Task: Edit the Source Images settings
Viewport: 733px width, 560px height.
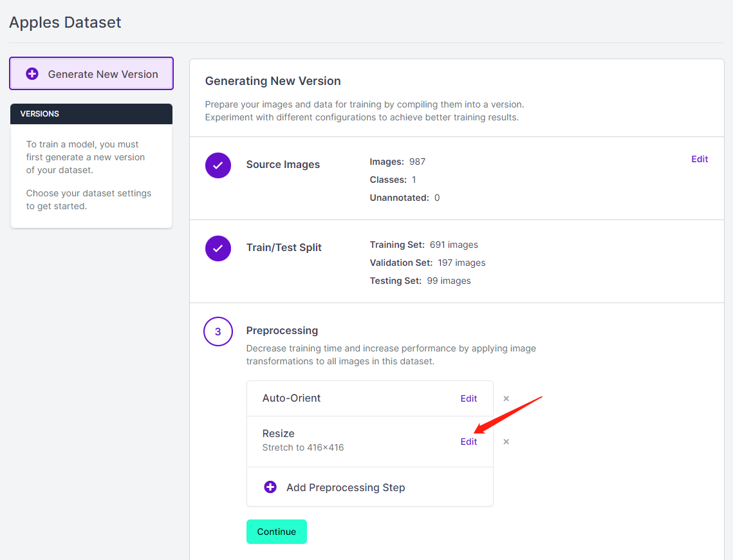Action: click(x=700, y=159)
